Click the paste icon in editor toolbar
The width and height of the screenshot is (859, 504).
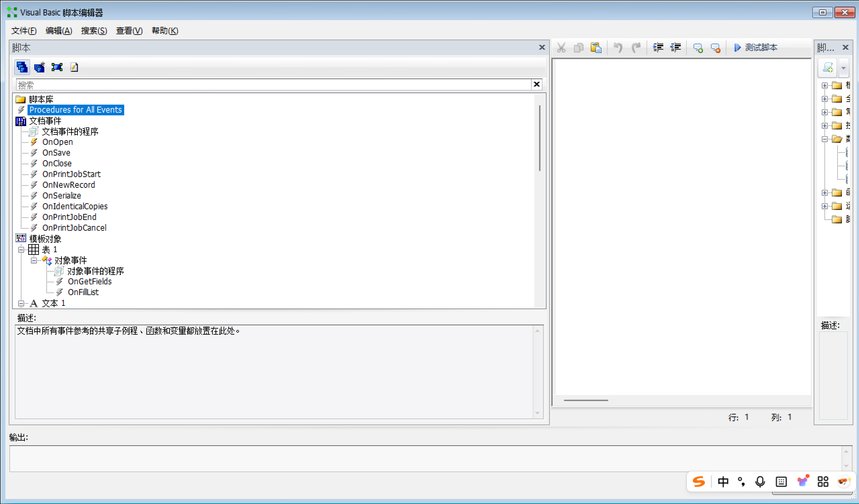[596, 48]
